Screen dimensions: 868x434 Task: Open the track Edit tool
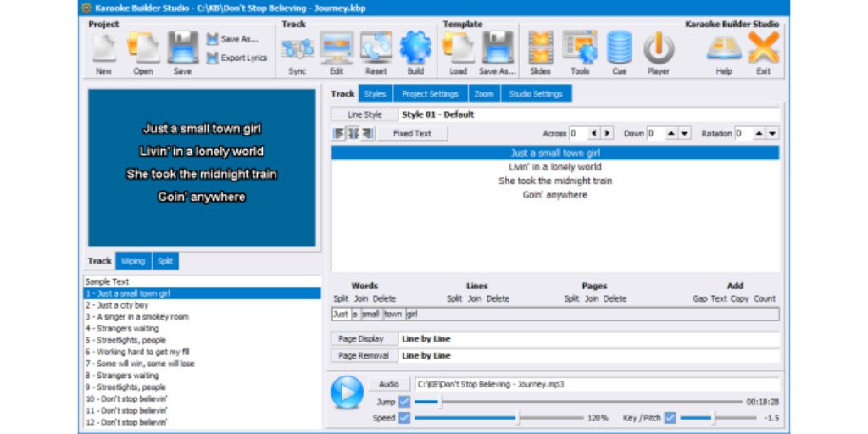click(337, 54)
